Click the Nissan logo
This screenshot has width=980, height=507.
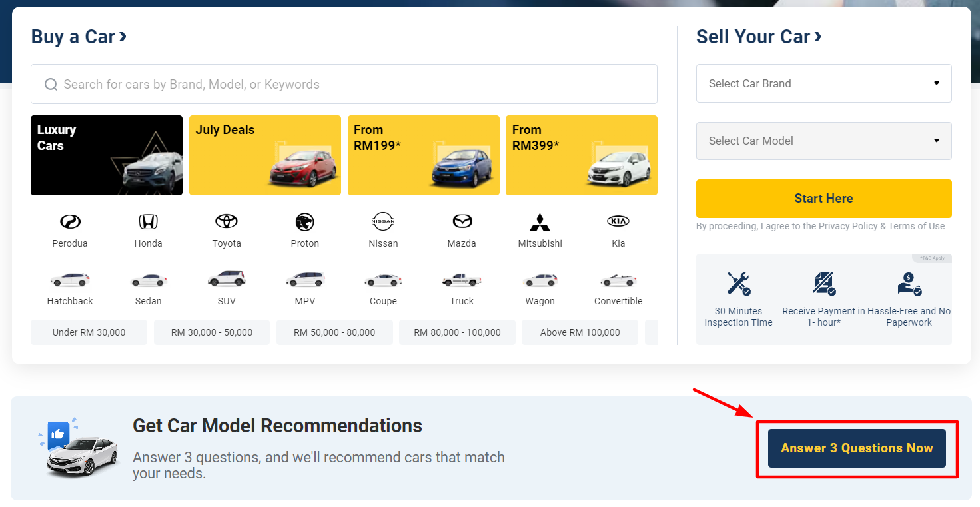point(383,221)
